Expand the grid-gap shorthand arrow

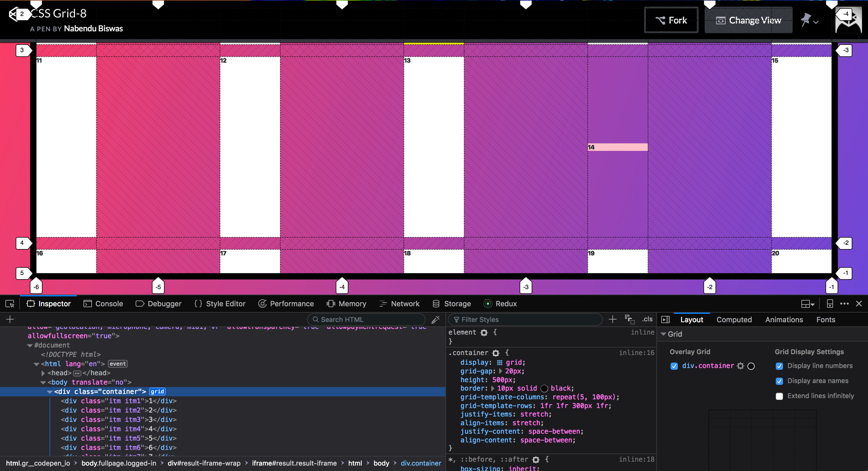tap(500, 371)
